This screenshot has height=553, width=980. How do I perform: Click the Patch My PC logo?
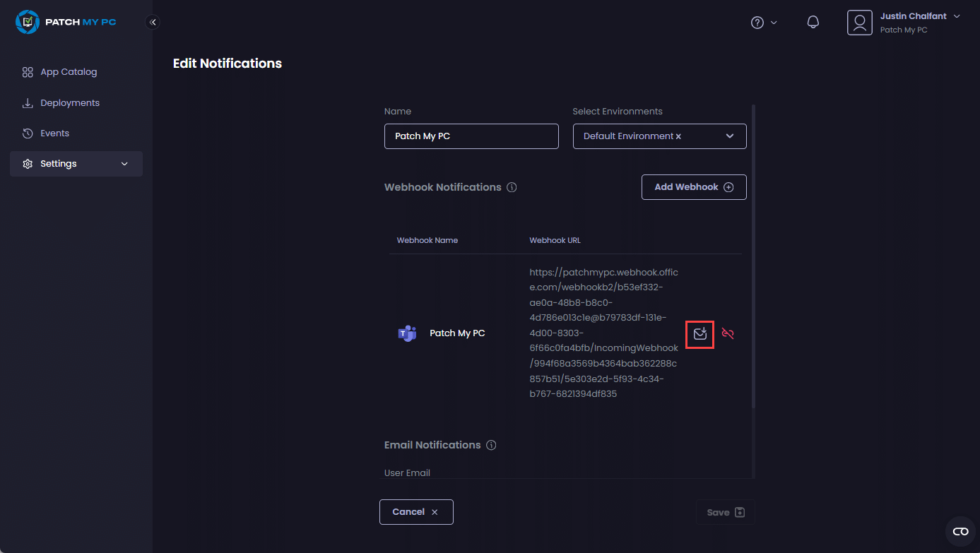66,22
